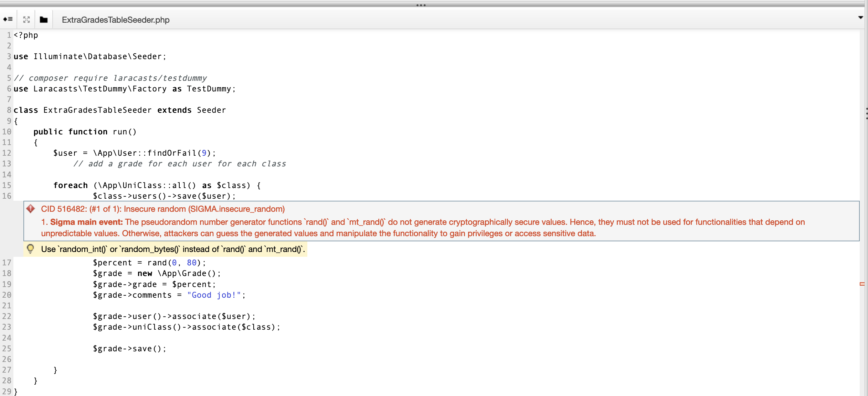Image resolution: width=868 pixels, height=396 pixels.
Task: Click the uniClass()->associate($class) line
Action: [187, 327]
